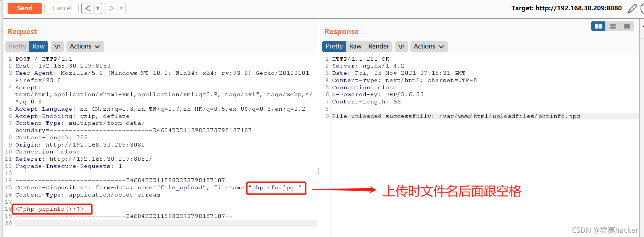Click the Origin header line
This screenshot has width=644, height=237.
(x=80, y=145)
